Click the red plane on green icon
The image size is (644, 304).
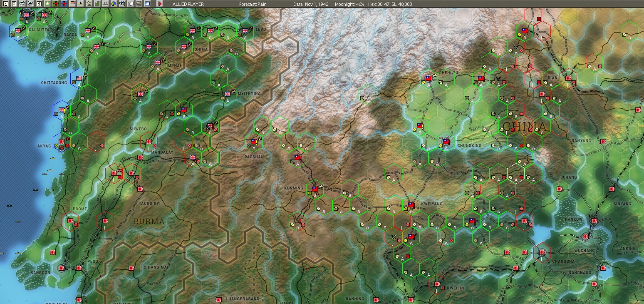coord(56,4)
